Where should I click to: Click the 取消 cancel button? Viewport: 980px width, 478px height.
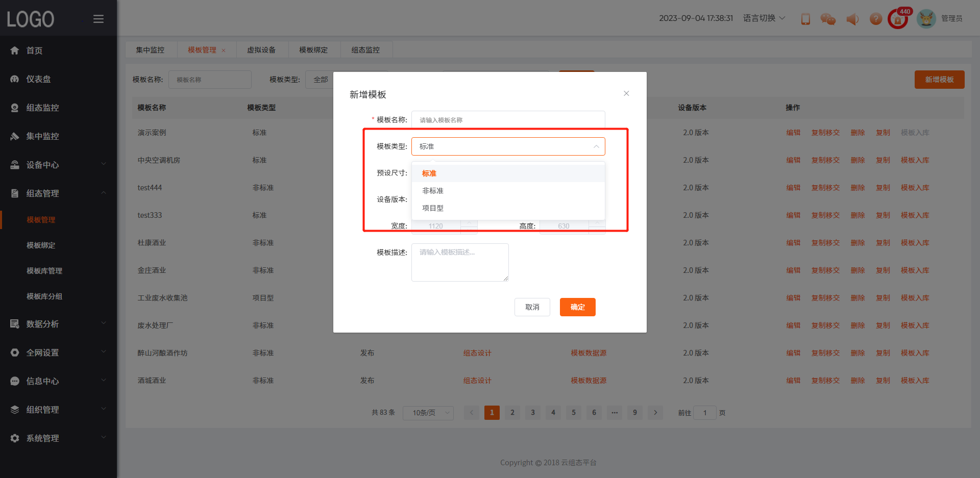point(532,307)
